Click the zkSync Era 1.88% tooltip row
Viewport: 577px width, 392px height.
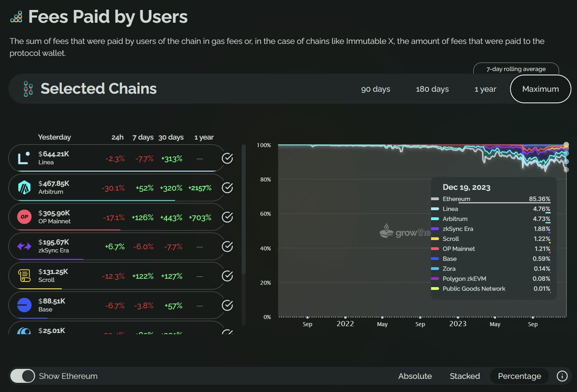coord(491,229)
